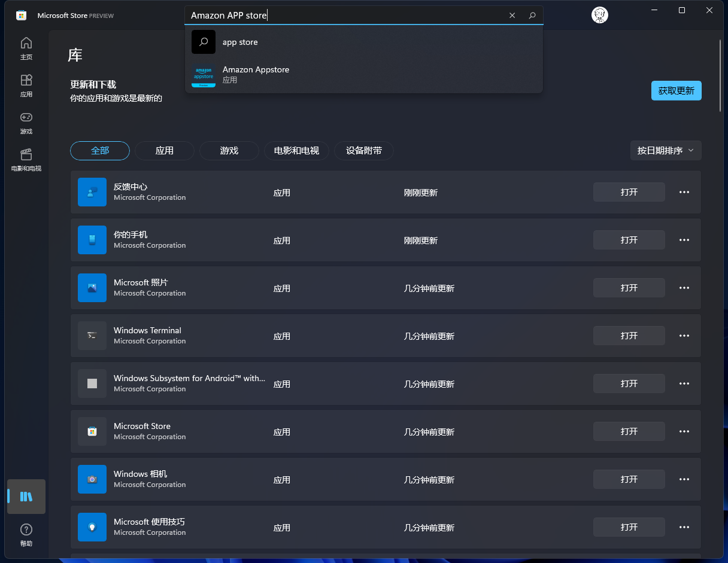Click the Amazon Appstore suggestion icon

pyautogui.click(x=204, y=75)
